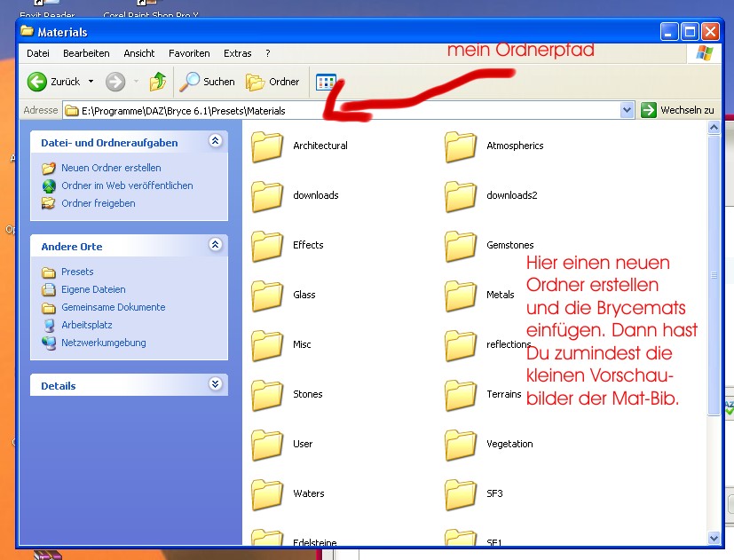Go to Presets in Andere Orte
This screenshot has width=734, height=560.
[x=77, y=272]
